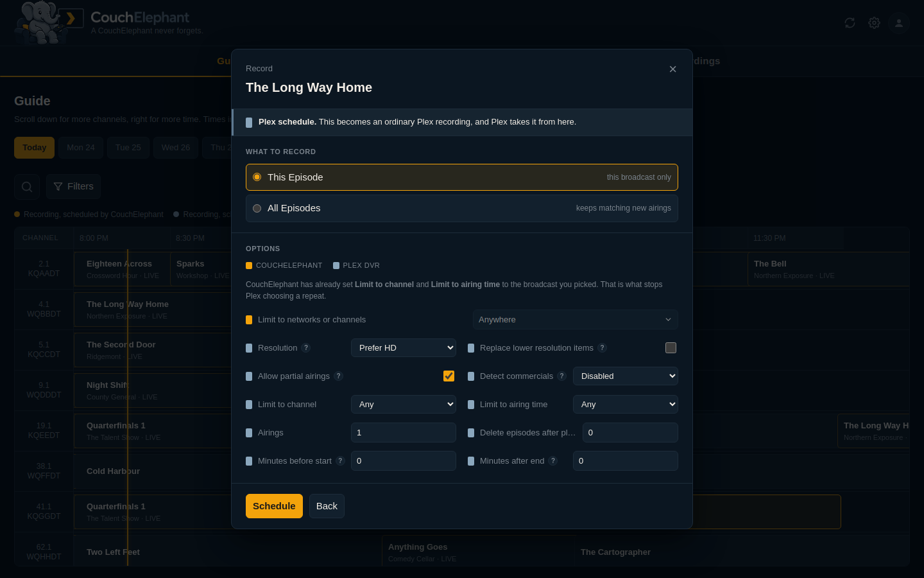Image resolution: width=924 pixels, height=578 pixels.
Task: Click the 4.1 WQBBDT channel cell
Action: [44, 310]
